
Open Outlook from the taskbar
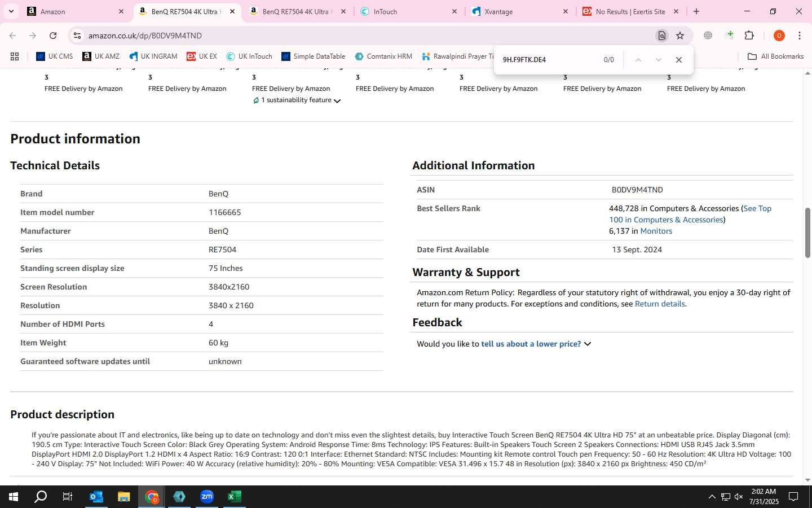(x=96, y=497)
